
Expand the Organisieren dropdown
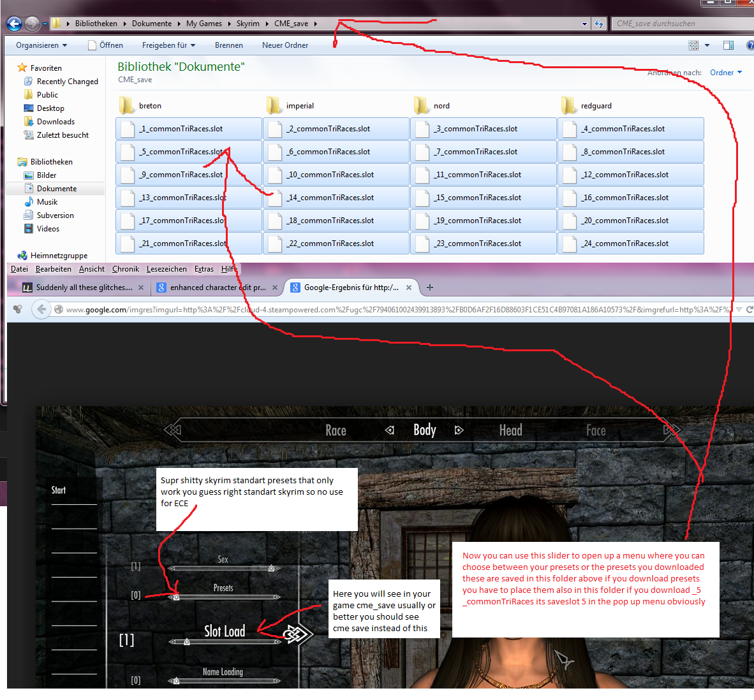41,45
